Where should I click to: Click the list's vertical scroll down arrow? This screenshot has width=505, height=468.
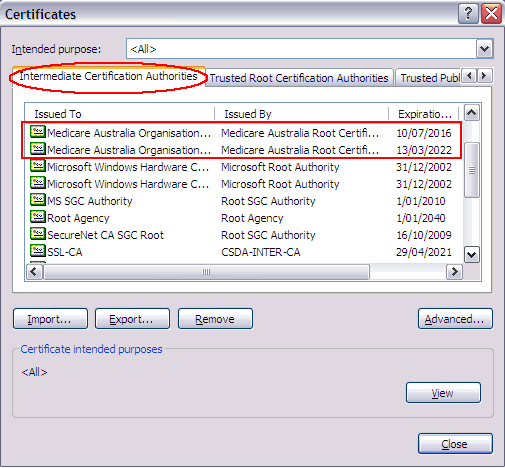[472, 255]
